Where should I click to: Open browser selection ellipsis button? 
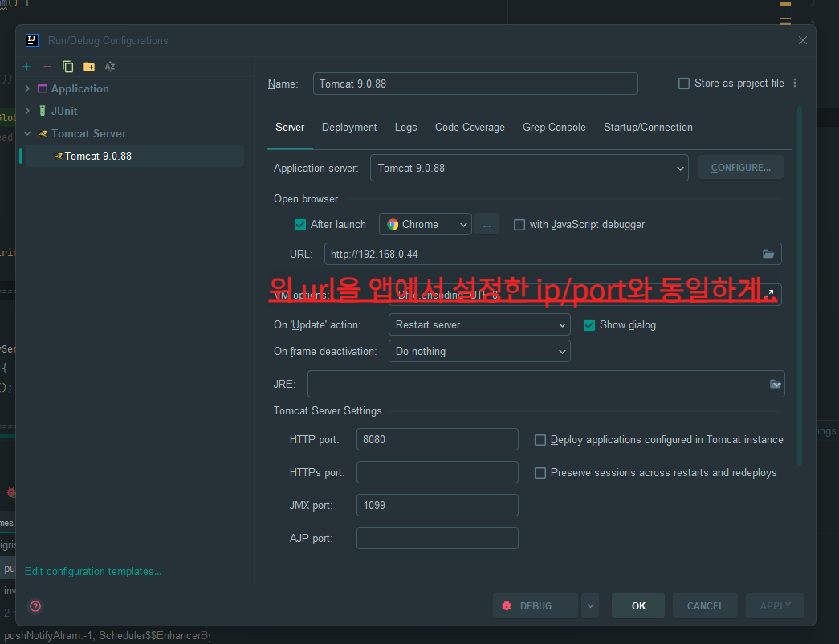(487, 224)
